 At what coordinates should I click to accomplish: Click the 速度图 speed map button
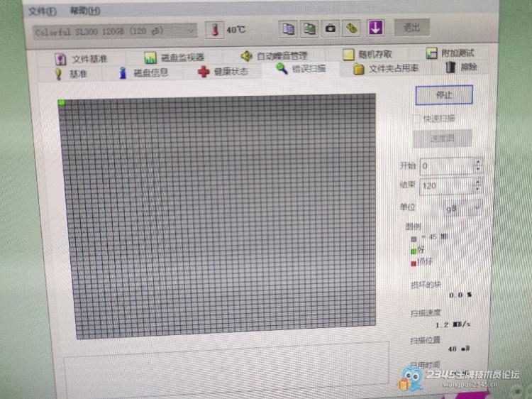point(442,138)
